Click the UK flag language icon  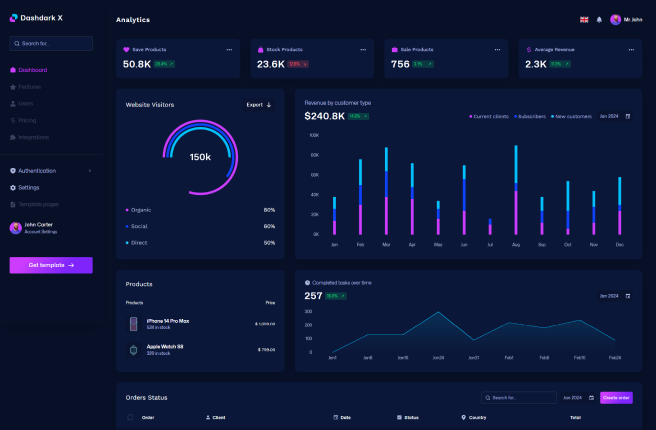point(584,19)
